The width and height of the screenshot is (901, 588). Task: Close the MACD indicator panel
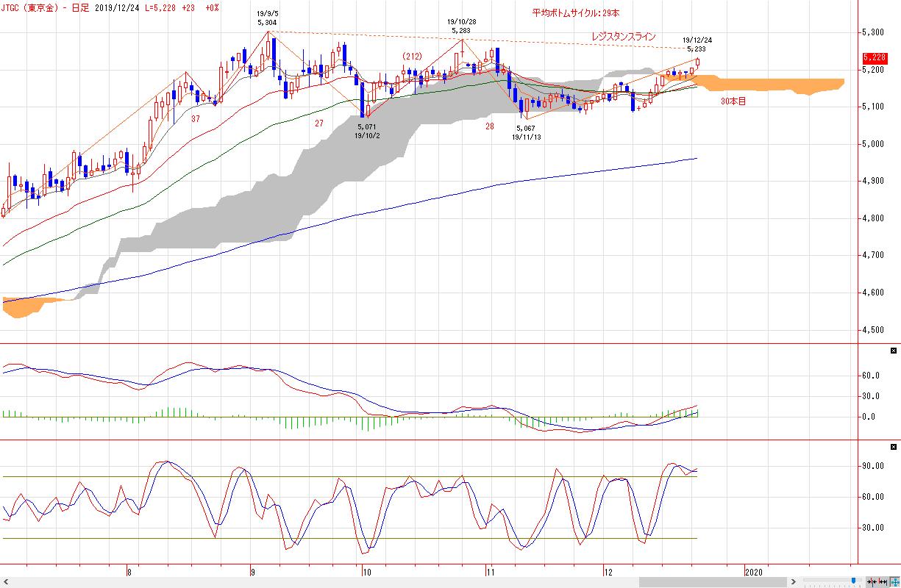(894, 351)
